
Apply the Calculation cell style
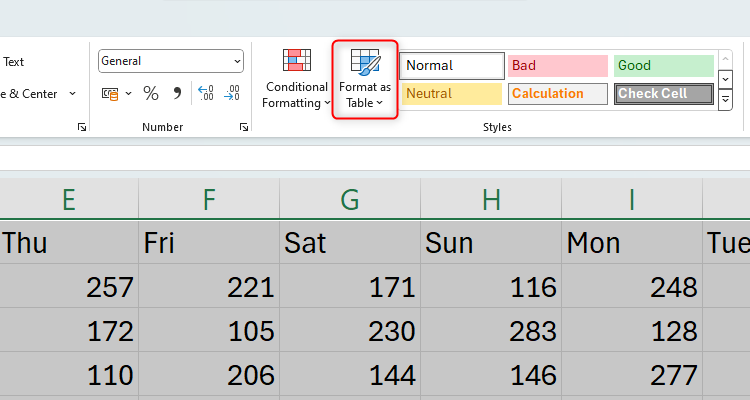[x=558, y=93]
